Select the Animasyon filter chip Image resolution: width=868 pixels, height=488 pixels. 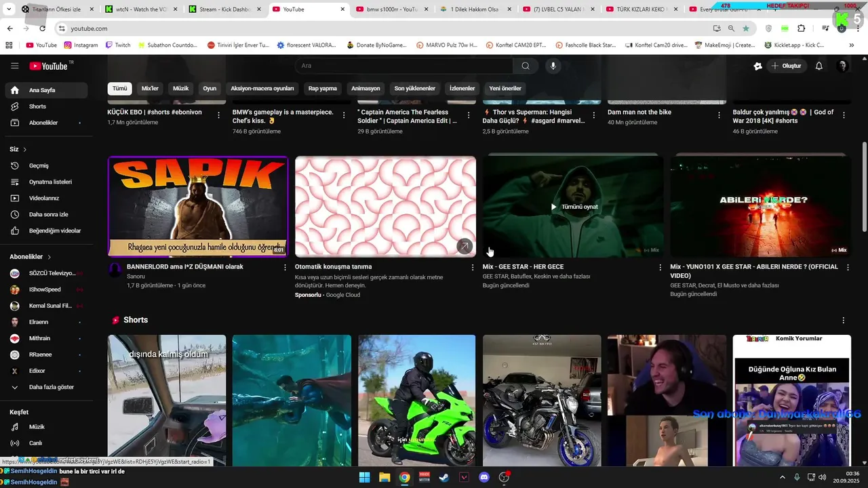pyautogui.click(x=366, y=88)
